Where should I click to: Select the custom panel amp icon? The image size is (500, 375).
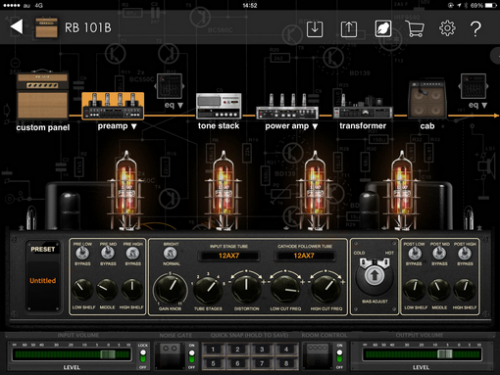(x=43, y=96)
